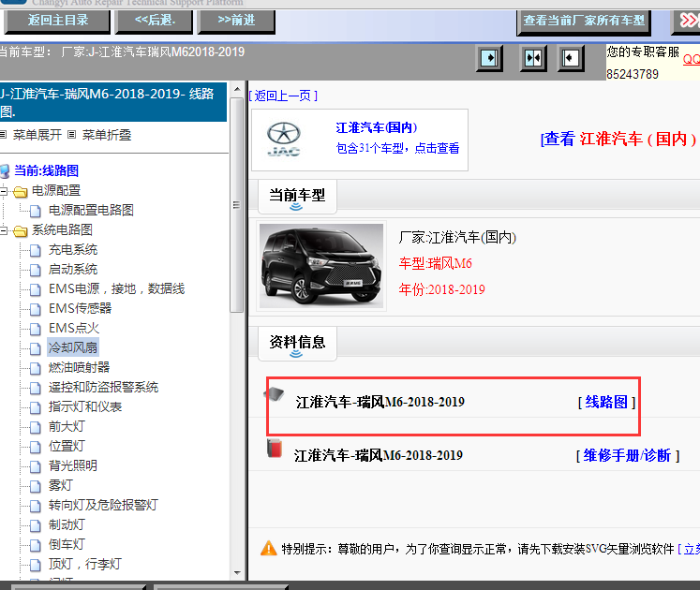This screenshot has width=700, height=590.
Task: Open the EMS传感器 diagram
Action: tap(80, 308)
